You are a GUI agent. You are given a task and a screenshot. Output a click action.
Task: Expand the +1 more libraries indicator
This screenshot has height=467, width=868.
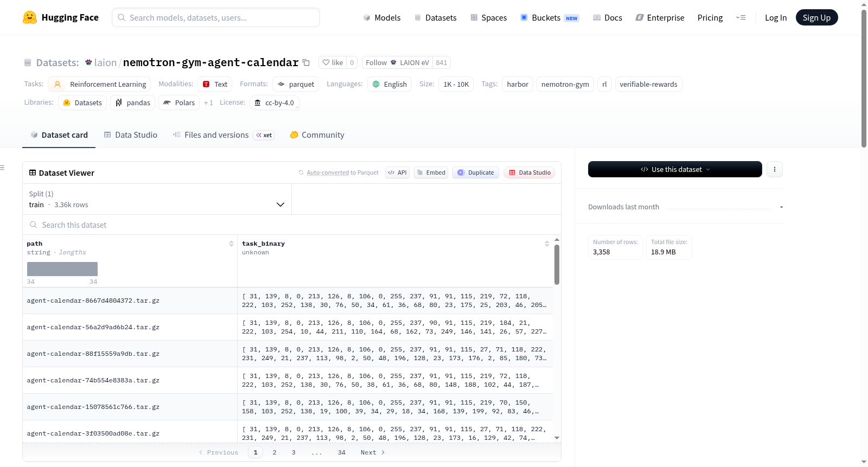(x=208, y=103)
